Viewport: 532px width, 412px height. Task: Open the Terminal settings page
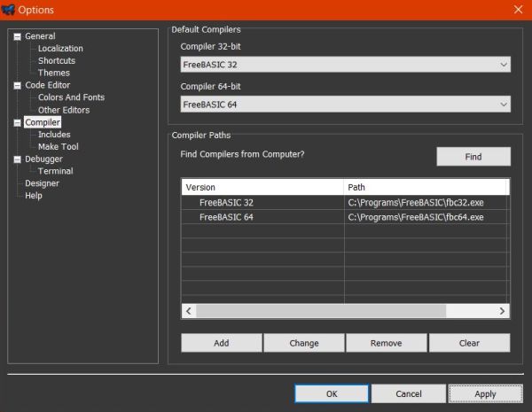click(56, 171)
